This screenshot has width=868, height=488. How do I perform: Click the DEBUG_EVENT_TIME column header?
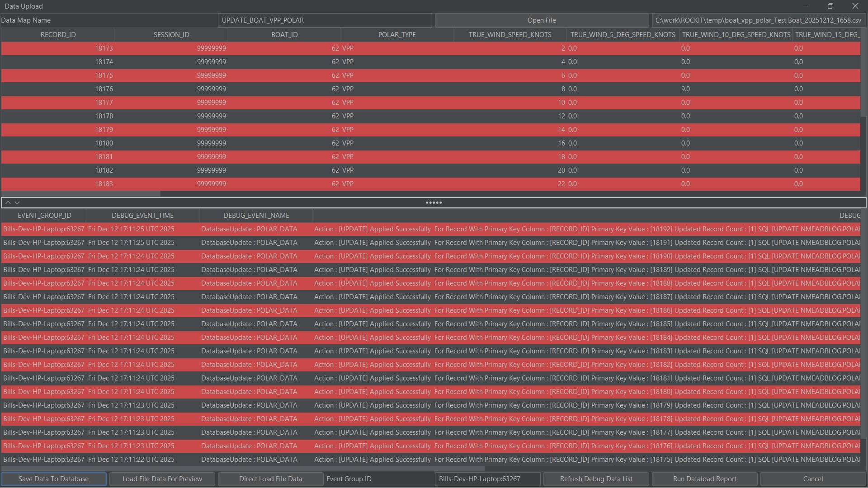142,216
